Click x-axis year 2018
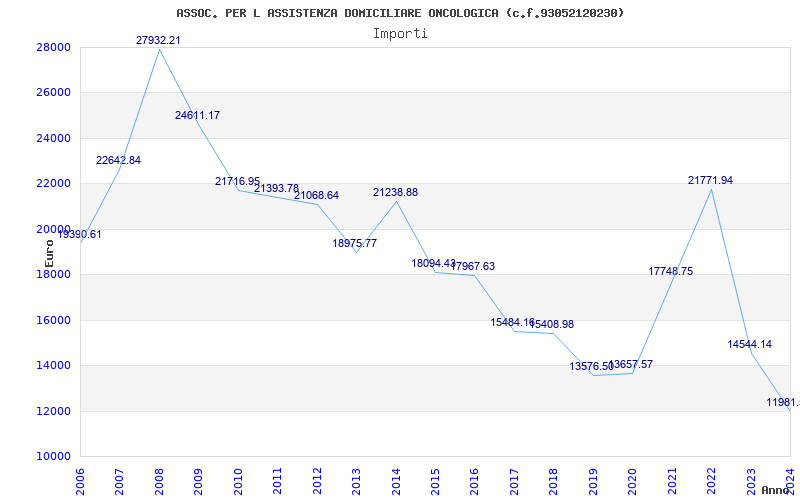The width and height of the screenshot is (800, 500). 554,482
